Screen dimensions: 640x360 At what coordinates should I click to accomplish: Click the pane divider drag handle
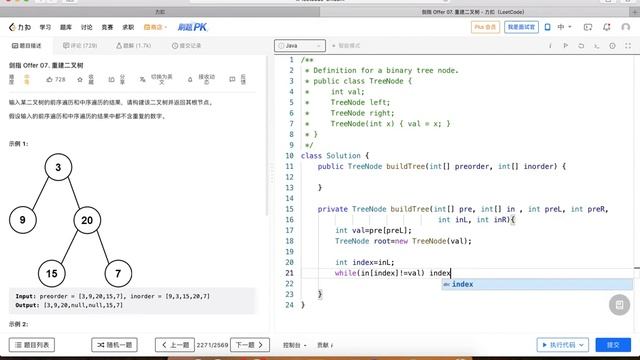coord(271,173)
